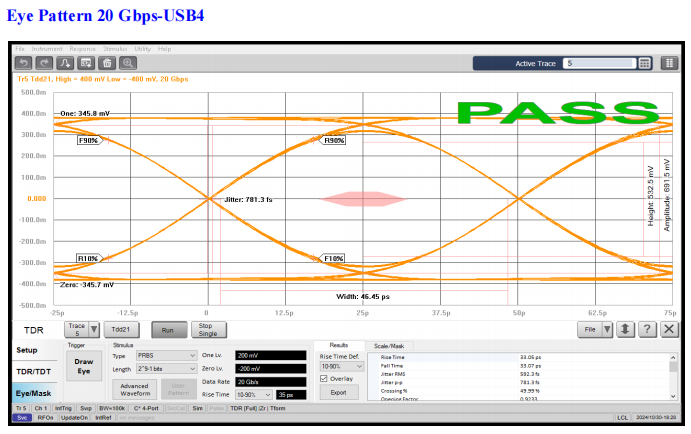Click the Zero Lv. -200 mV field
Viewport: 691px width, 434px height.
[271, 369]
